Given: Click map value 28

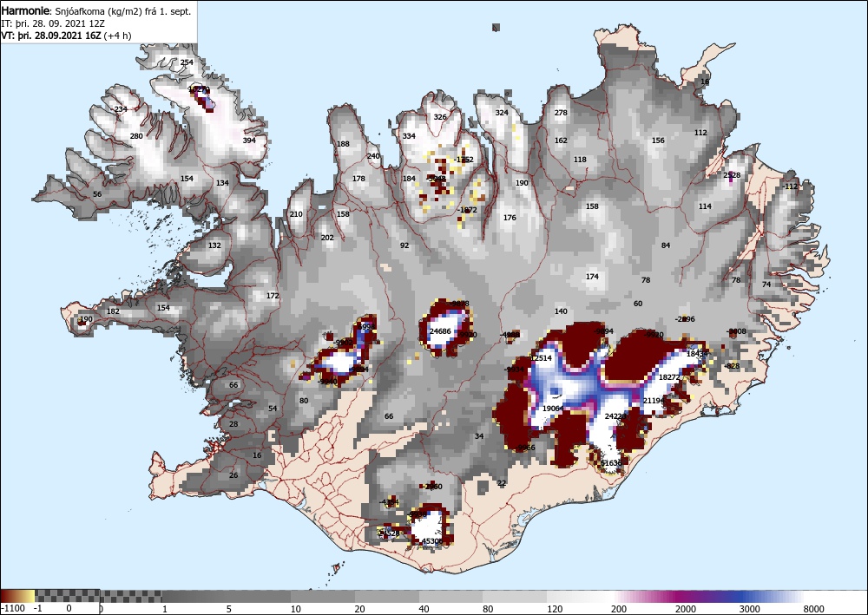Looking at the screenshot, I should click(x=233, y=424).
